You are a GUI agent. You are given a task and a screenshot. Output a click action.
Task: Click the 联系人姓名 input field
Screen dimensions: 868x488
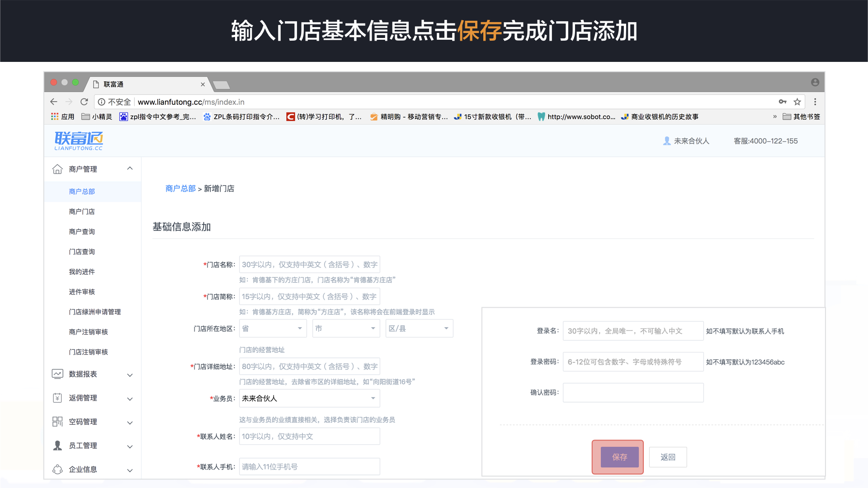coord(310,436)
